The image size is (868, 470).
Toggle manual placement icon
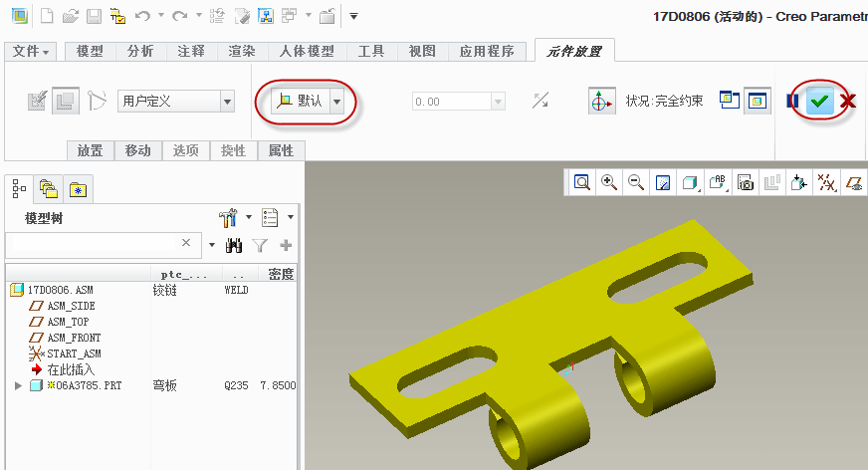pos(66,101)
